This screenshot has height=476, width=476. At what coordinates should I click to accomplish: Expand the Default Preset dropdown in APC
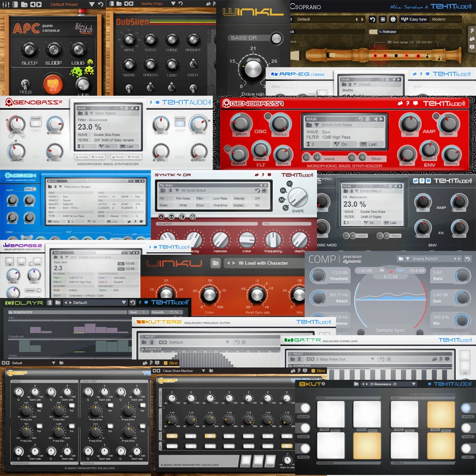[x=92, y=4]
